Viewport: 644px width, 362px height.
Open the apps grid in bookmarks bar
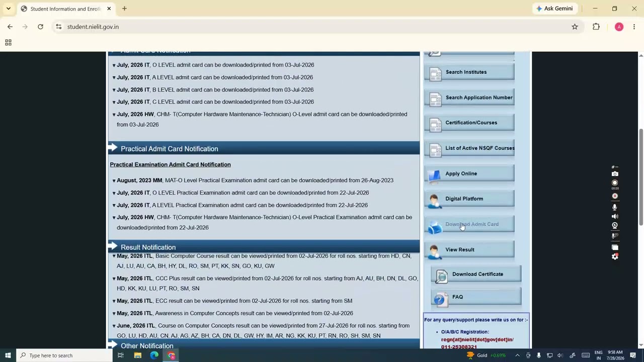[x=8, y=43]
